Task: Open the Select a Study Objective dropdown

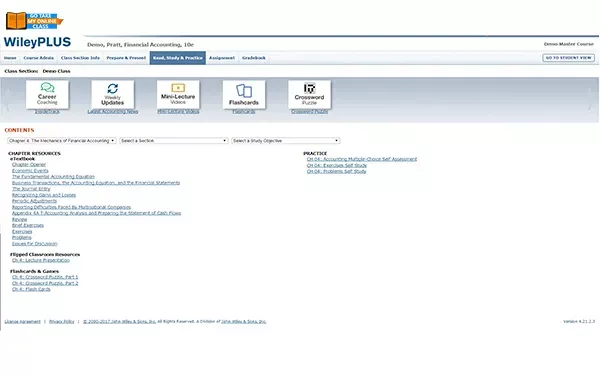Action: [x=286, y=141]
